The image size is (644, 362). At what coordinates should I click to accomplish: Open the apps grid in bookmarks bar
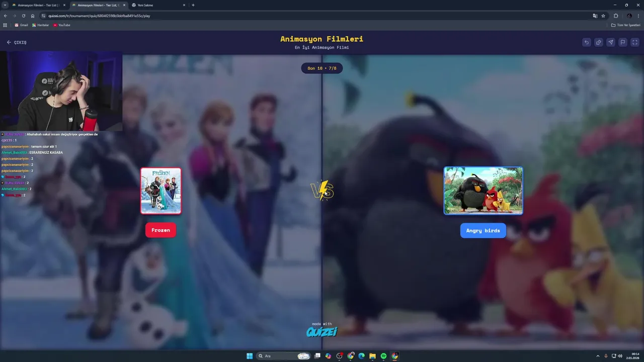pos(5,25)
